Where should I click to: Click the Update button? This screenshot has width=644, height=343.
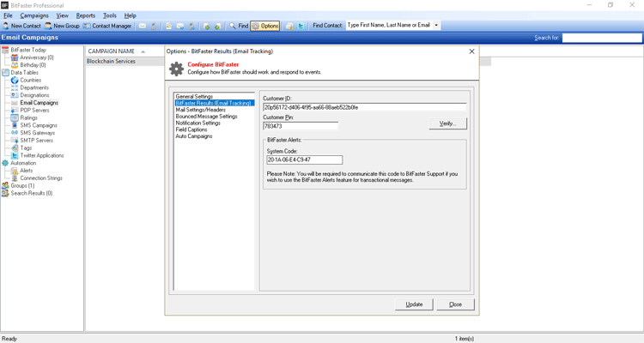click(x=414, y=304)
